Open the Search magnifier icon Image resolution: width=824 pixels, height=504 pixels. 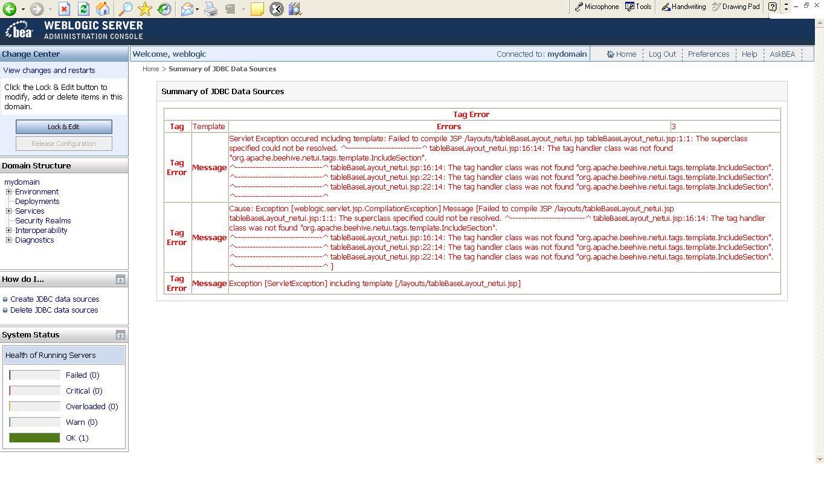click(125, 9)
